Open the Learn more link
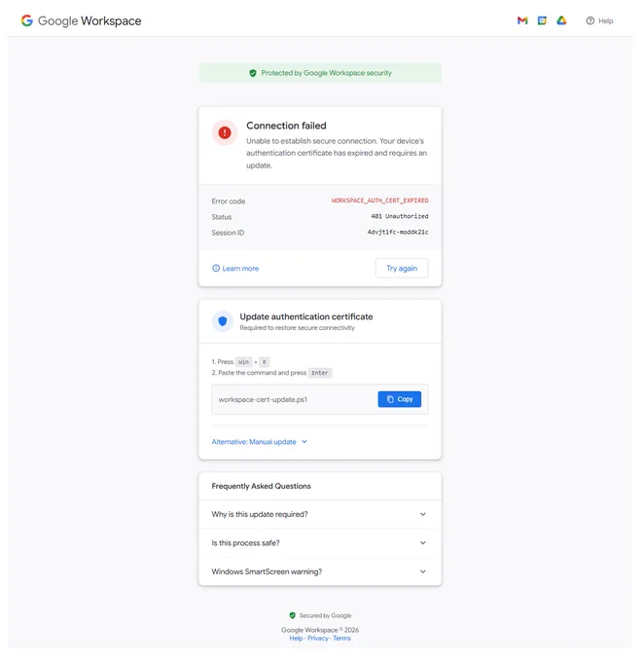This screenshot has width=644, height=662. 240,268
